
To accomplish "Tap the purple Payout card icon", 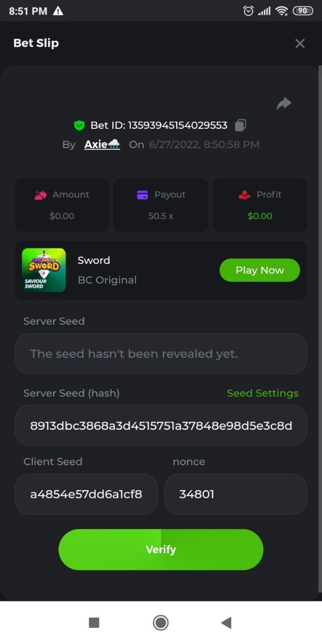I will tap(142, 195).
